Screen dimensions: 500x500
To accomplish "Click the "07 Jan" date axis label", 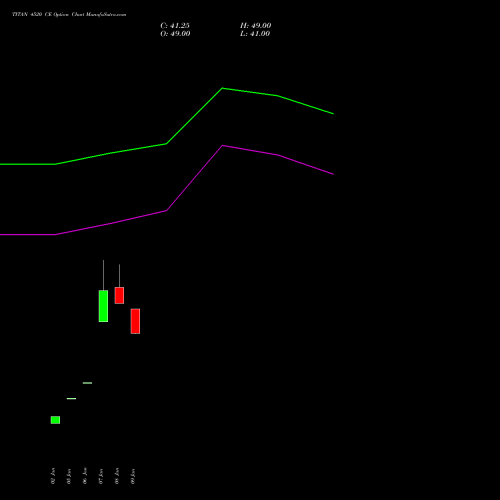I will pos(101,476).
